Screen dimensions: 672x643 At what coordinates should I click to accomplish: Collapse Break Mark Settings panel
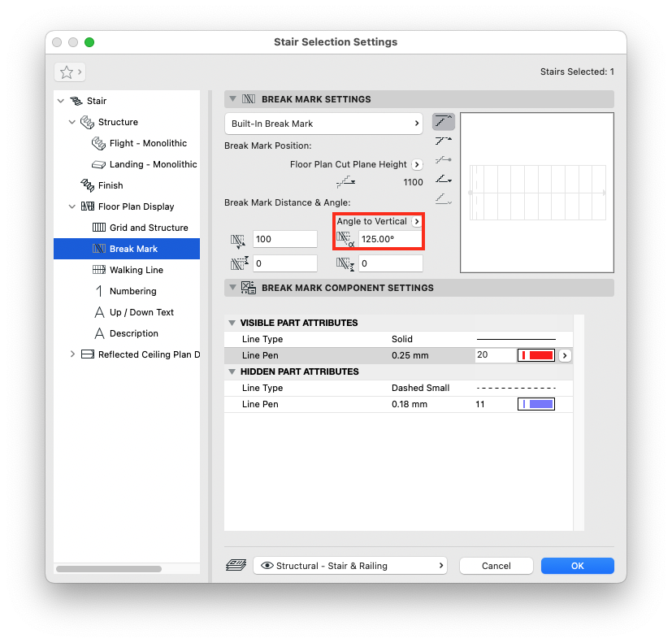232,99
